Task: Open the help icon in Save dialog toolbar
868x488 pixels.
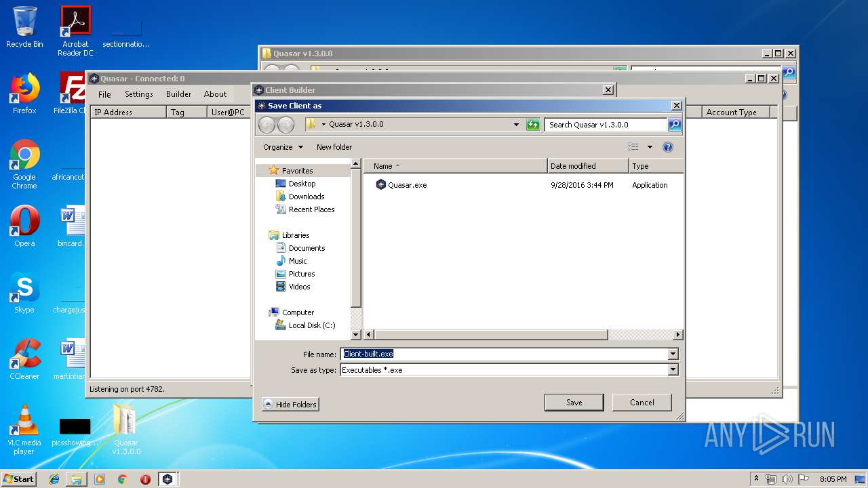Action: click(x=667, y=147)
